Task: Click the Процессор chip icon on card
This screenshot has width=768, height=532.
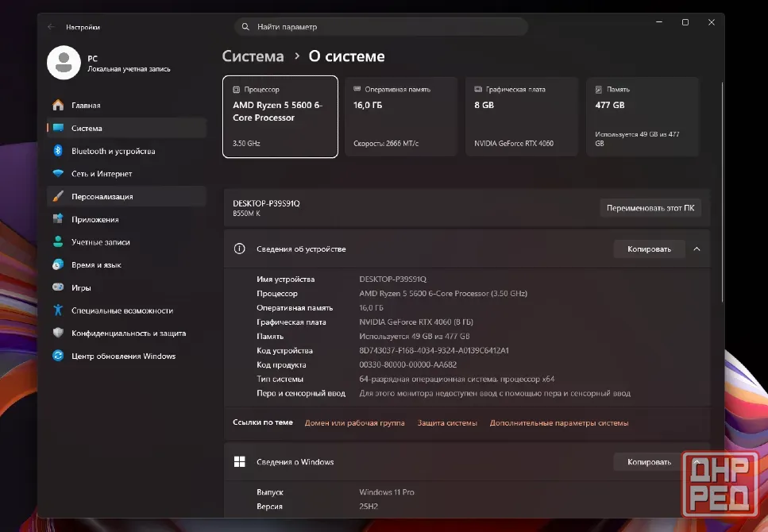Action: [236, 90]
